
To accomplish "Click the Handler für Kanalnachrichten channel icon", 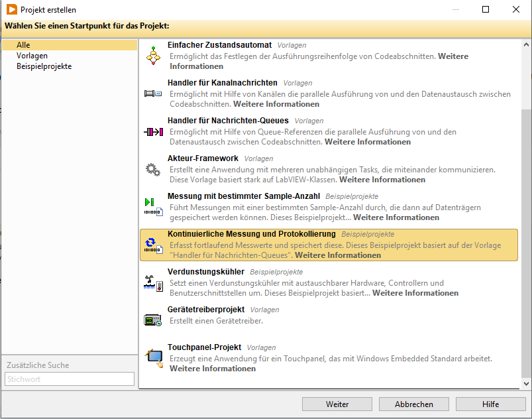I will pos(153,93).
